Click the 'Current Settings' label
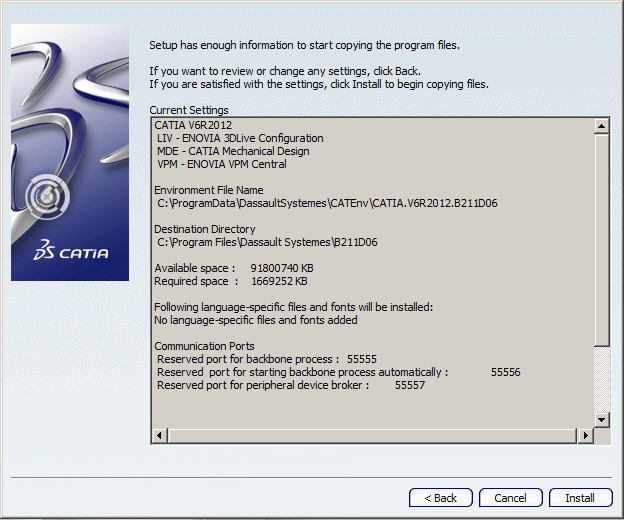Viewport: 624px width, 520px height. click(189, 110)
